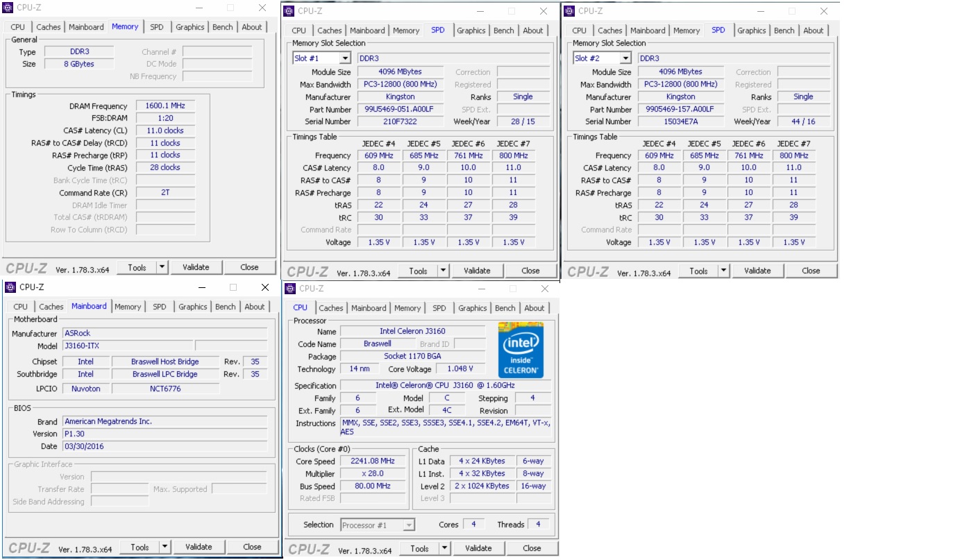Click Tools button in the Mainboard window

pos(140,547)
